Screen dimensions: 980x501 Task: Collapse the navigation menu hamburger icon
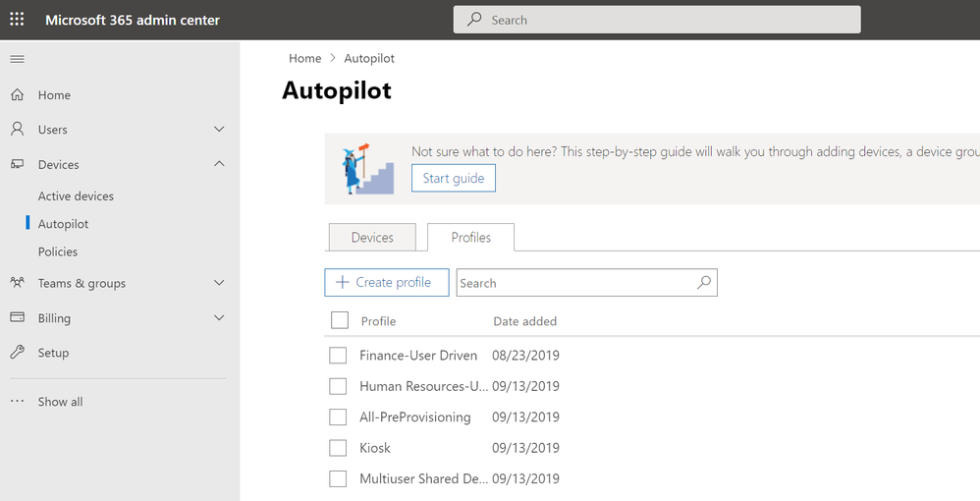pos(16,60)
